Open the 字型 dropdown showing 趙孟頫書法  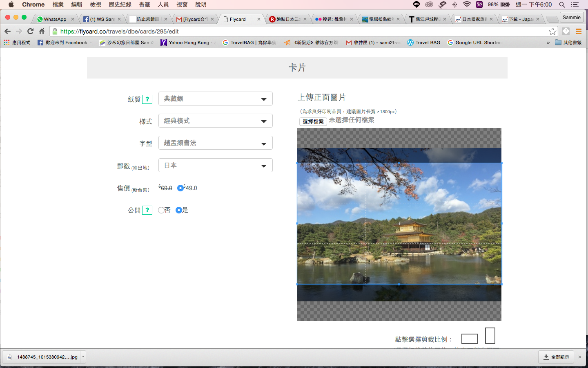[216, 143]
